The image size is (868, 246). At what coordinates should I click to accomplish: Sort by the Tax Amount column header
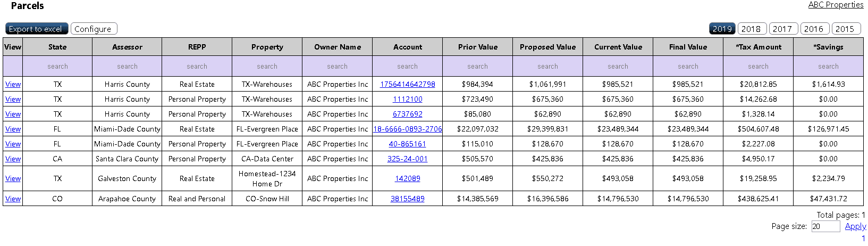pos(758,47)
